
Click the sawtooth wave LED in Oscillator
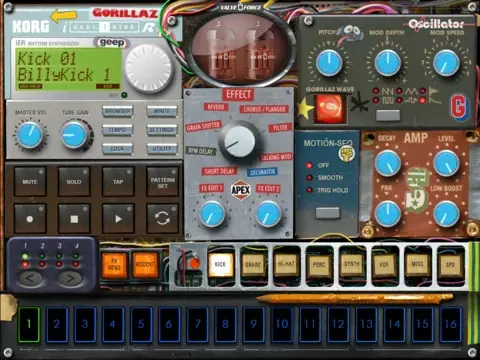pyautogui.click(x=376, y=91)
